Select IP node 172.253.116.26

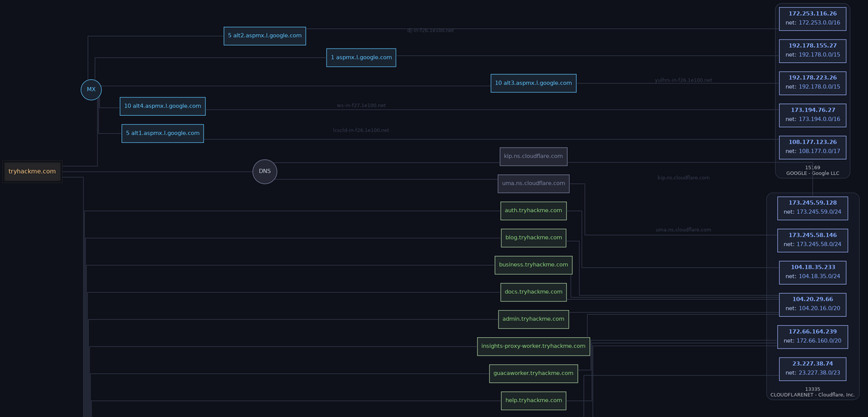(812, 18)
